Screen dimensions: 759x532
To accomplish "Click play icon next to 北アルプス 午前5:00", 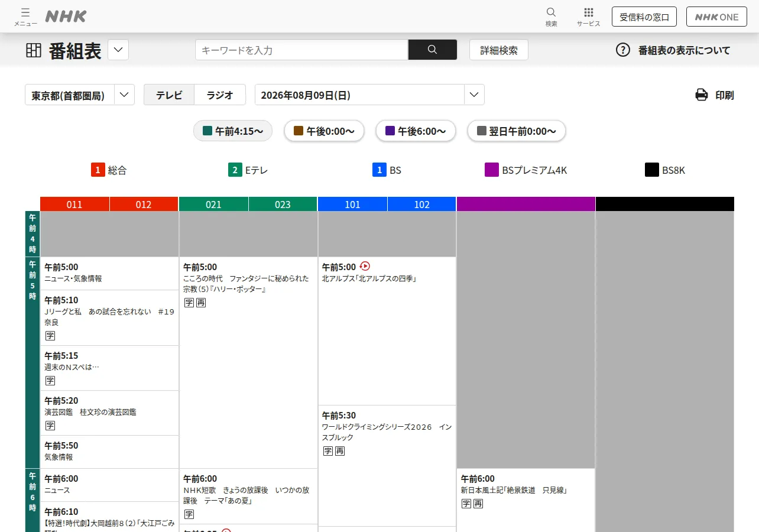I will pos(365,267).
